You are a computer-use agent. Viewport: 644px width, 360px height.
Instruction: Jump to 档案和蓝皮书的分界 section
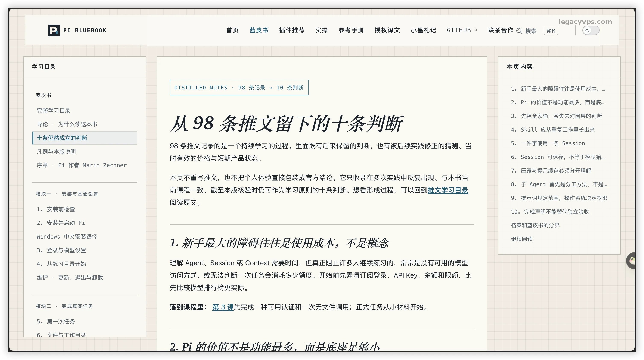coord(535,225)
